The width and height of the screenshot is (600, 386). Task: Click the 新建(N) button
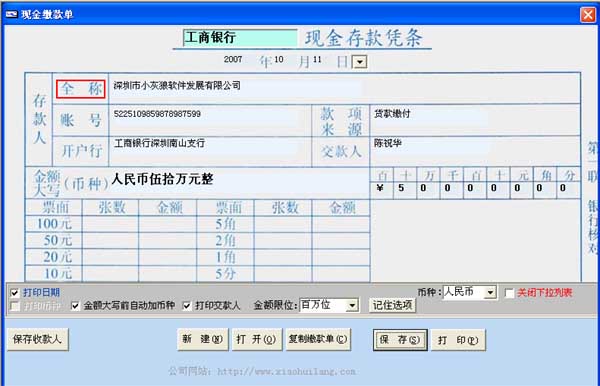[x=203, y=339]
